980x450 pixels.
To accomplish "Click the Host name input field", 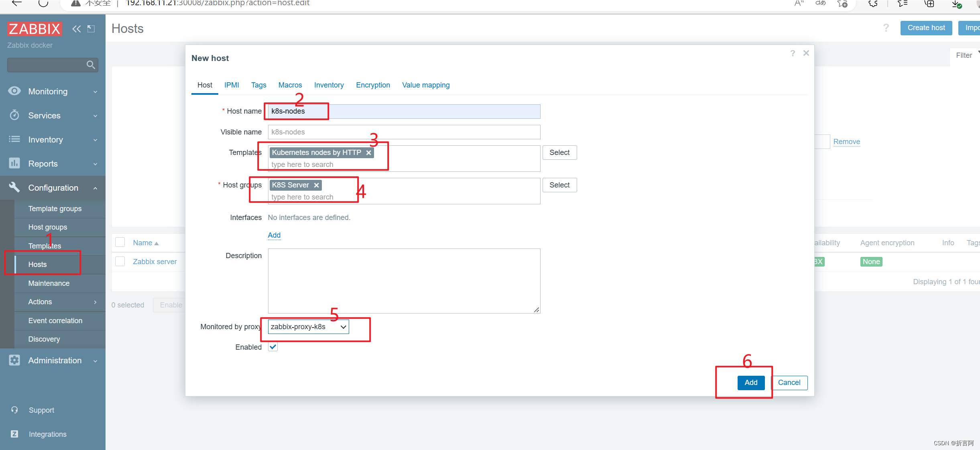I will [x=404, y=111].
